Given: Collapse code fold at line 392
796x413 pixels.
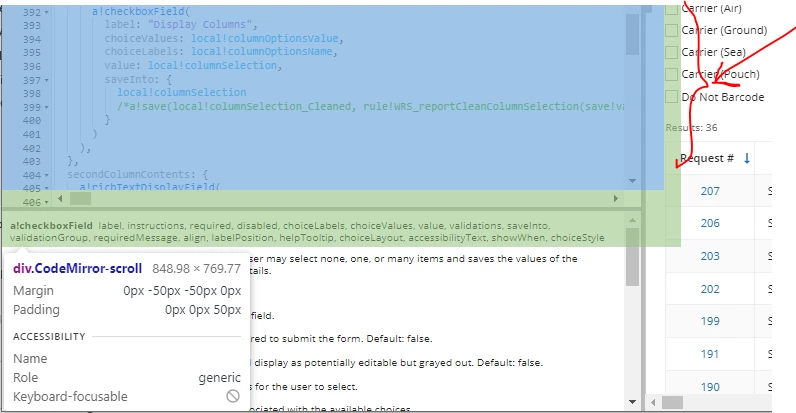Looking at the screenshot, I should pyautogui.click(x=47, y=12).
